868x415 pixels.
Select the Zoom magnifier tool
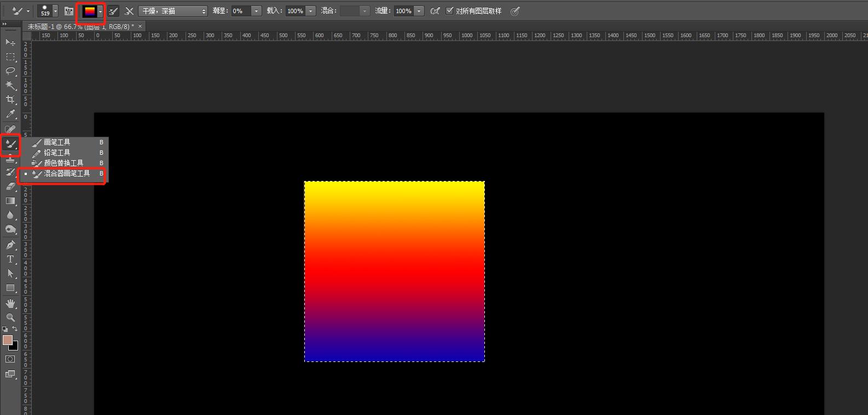pos(10,317)
